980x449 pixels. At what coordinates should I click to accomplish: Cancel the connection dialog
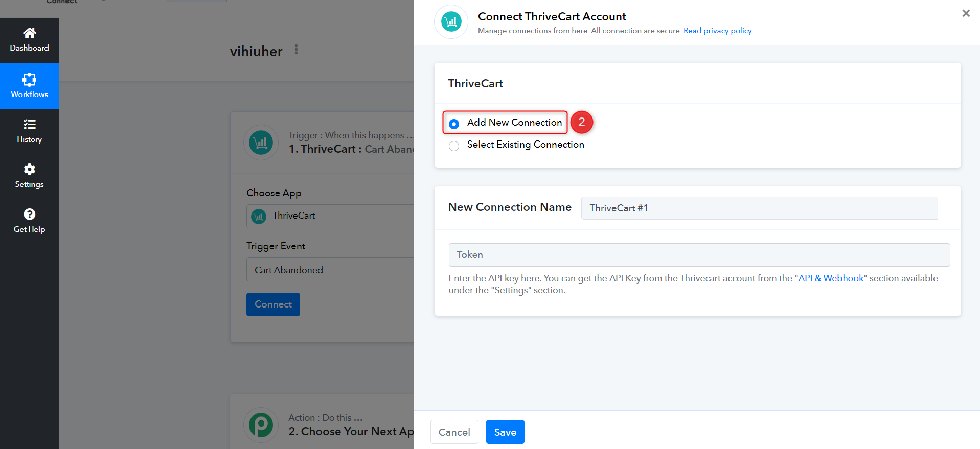click(454, 432)
